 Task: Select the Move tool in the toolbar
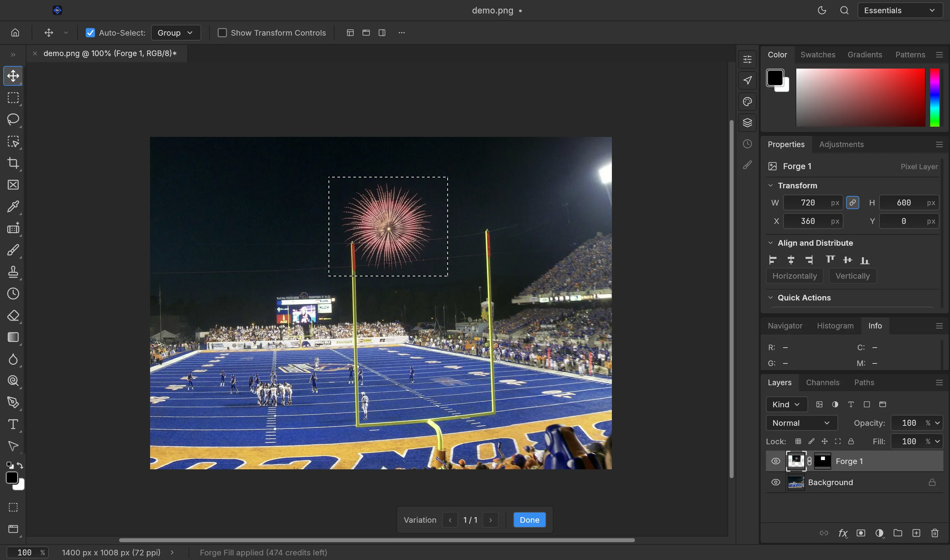pyautogui.click(x=13, y=76)
